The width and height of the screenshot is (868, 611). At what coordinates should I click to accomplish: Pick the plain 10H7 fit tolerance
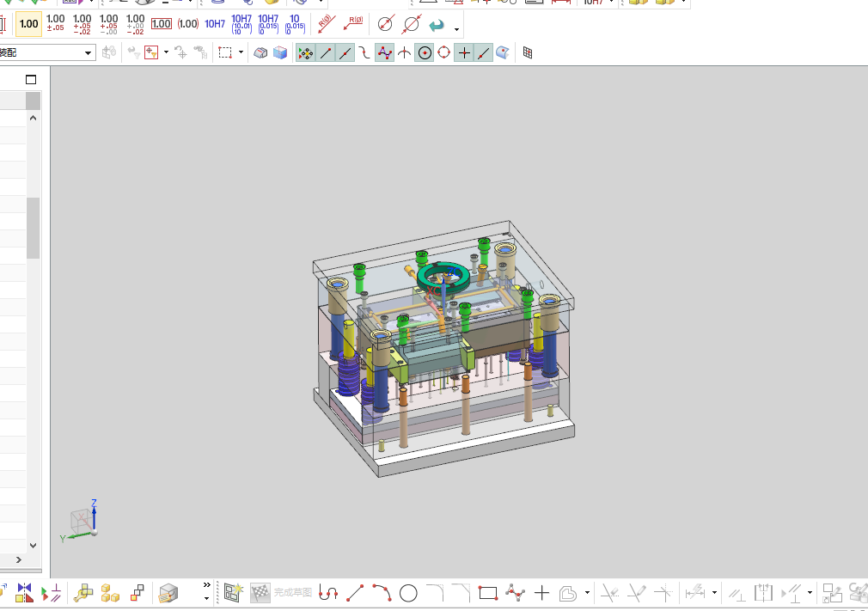(215, 24)
